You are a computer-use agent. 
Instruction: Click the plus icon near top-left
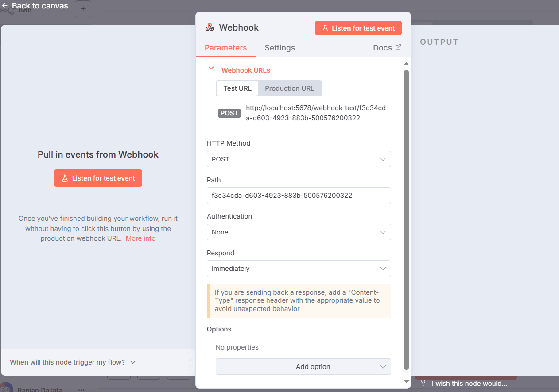pos(83,9)
